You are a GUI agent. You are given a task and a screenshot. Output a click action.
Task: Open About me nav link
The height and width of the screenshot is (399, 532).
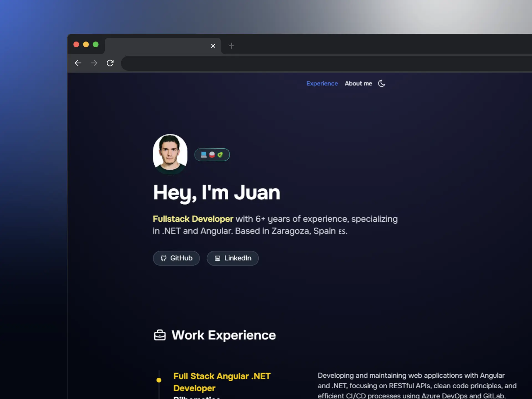pos(358,83)
